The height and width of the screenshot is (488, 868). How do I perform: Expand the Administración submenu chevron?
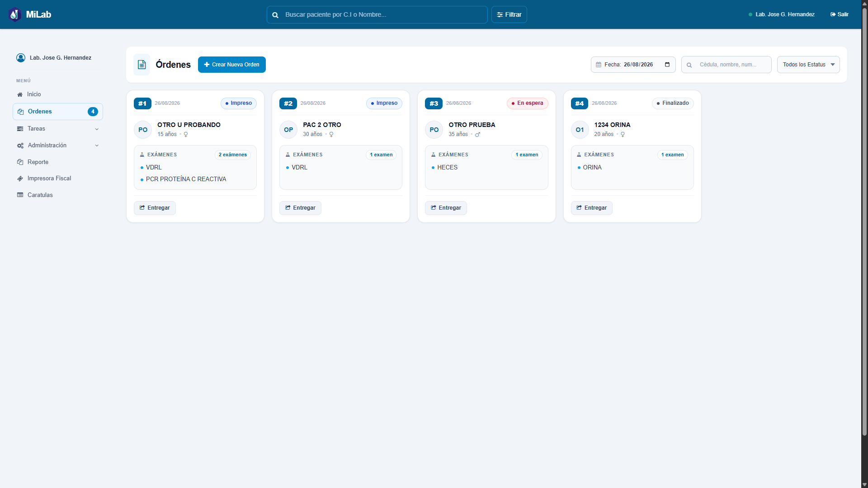point(97,145)
